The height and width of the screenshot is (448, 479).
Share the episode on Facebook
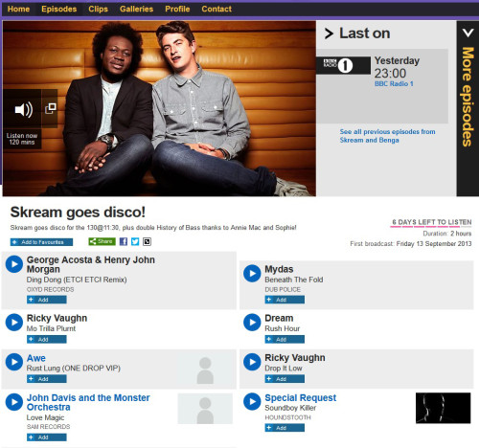[124, 241]
